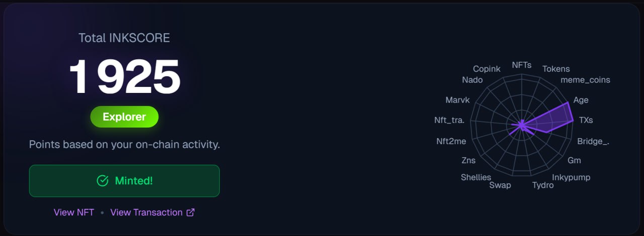Viewport: 644px width, 236px height.
Task: Select the TXs label on the radar chart
Action: (x=586, y=120)
